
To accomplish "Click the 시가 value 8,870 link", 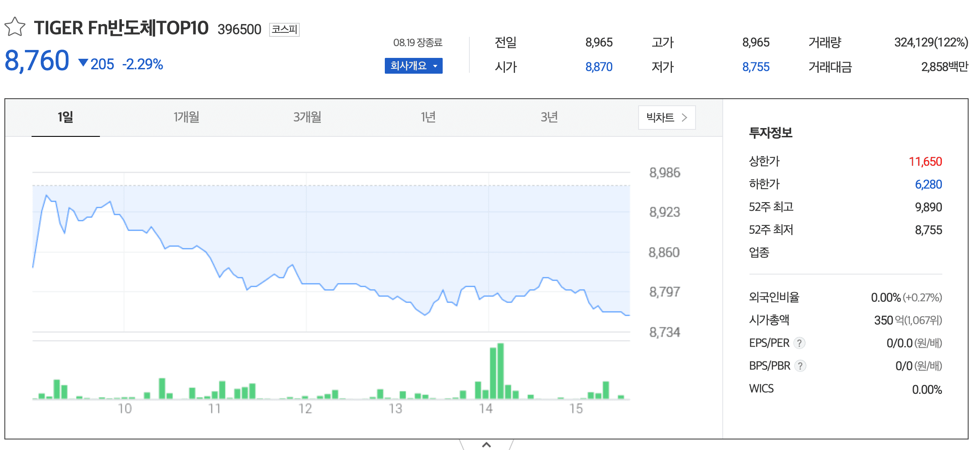I will pos(599,67).
